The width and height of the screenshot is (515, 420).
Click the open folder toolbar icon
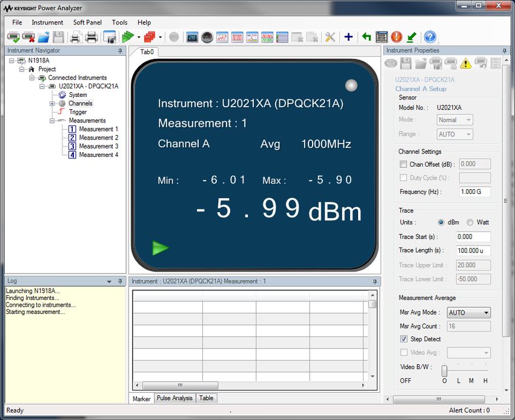tap(44, 37)
